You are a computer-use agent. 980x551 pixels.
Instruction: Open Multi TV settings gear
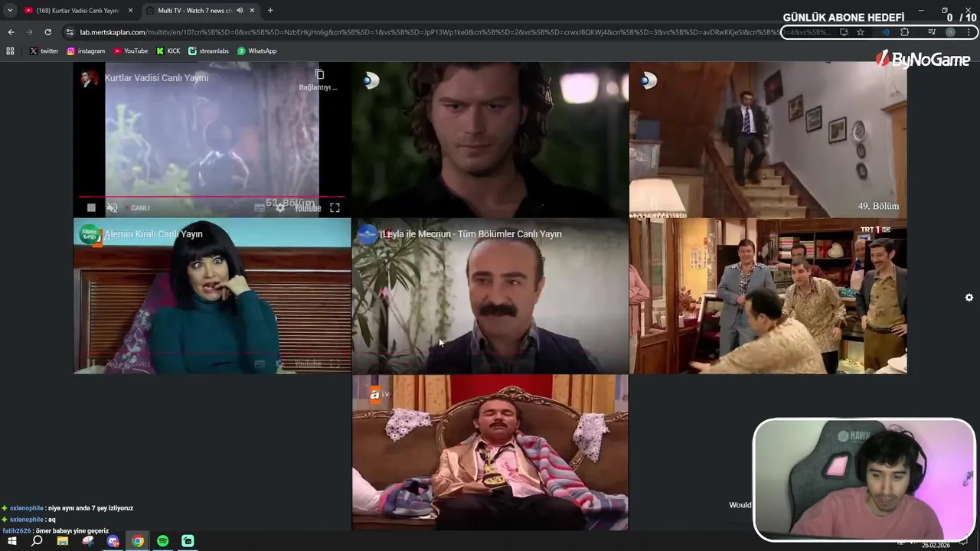tap(969, 298)
